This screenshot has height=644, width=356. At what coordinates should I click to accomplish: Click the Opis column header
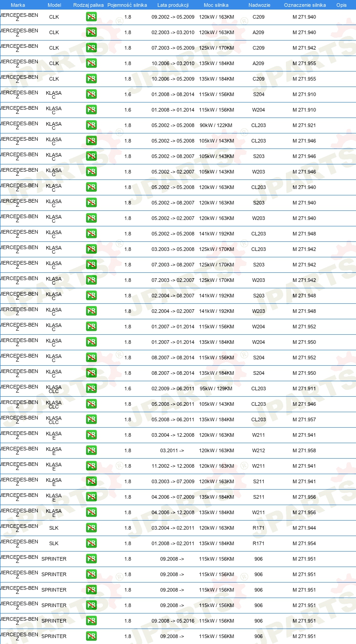click(341, 5)
